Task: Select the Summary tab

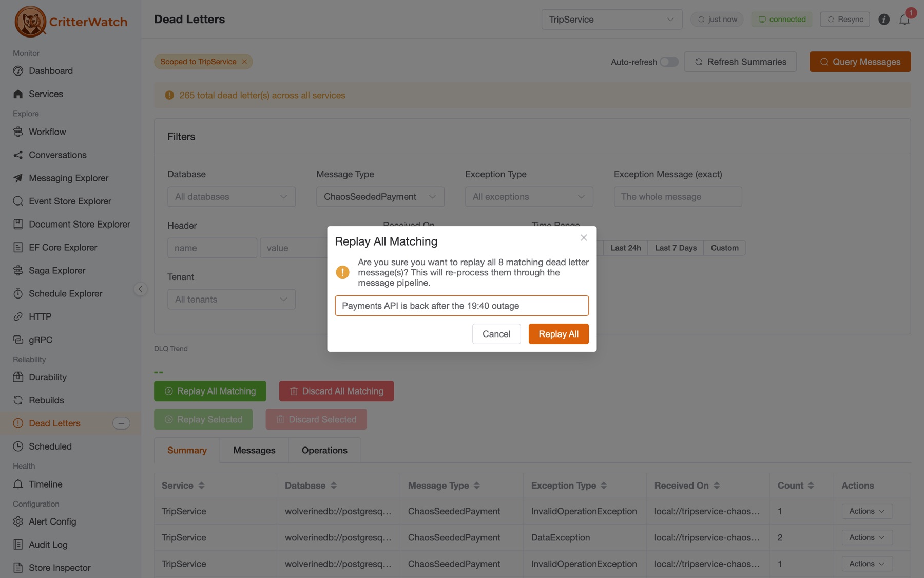Action: point(187,451)
